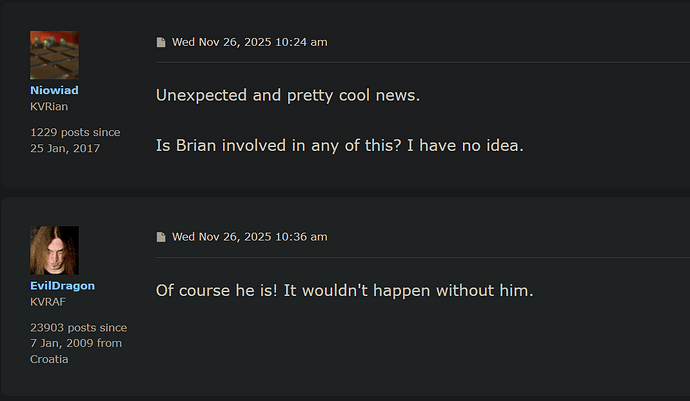Click the "Of course he is!" reply text
This screenshot has width=690, height=401.
click(x=345, y=290)
